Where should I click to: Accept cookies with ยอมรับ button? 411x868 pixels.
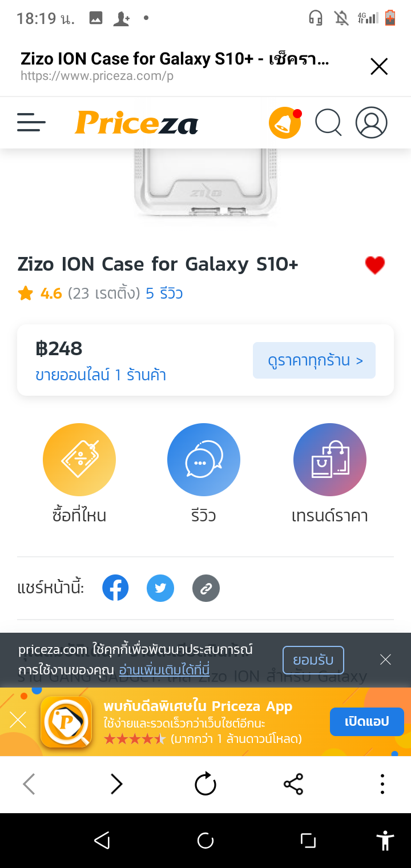click(x=313, y=660)
